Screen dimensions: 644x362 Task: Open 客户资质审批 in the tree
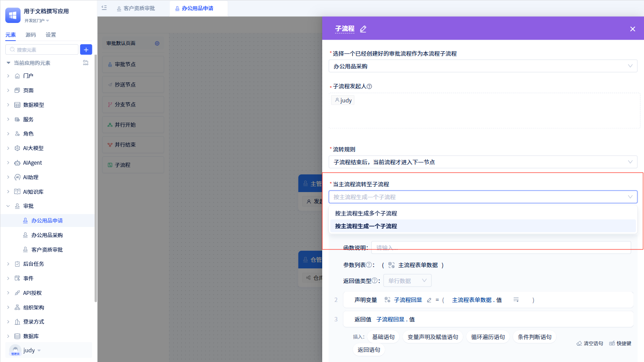click(47, 249)
